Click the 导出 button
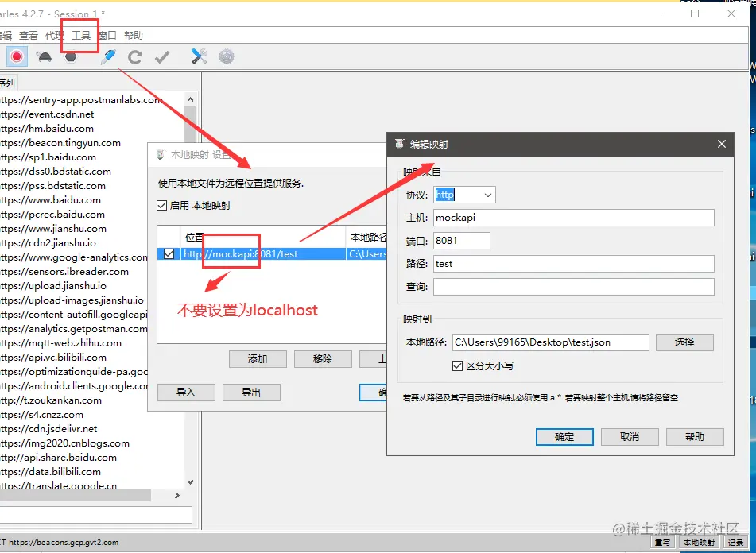Image resolution: width=756 pixels, height=553 pixels. [251, 393]
